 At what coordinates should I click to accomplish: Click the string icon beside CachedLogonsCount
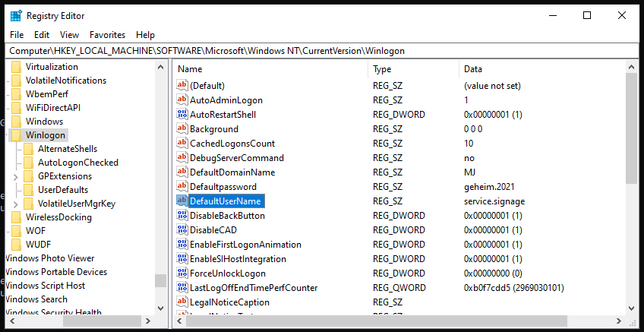click(182, 144)
